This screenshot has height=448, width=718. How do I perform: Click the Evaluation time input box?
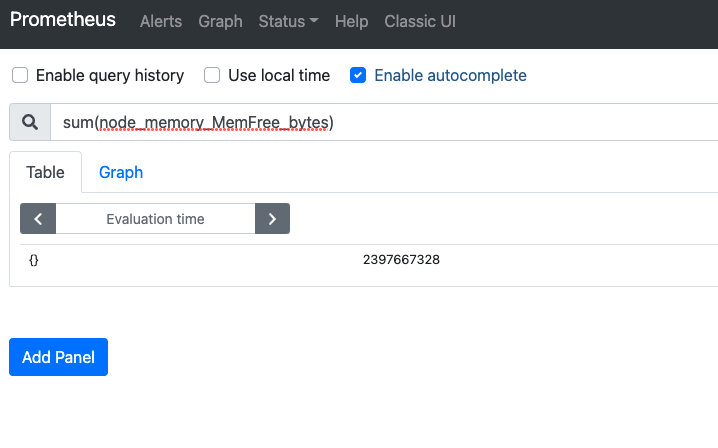(x=155, y=219)
